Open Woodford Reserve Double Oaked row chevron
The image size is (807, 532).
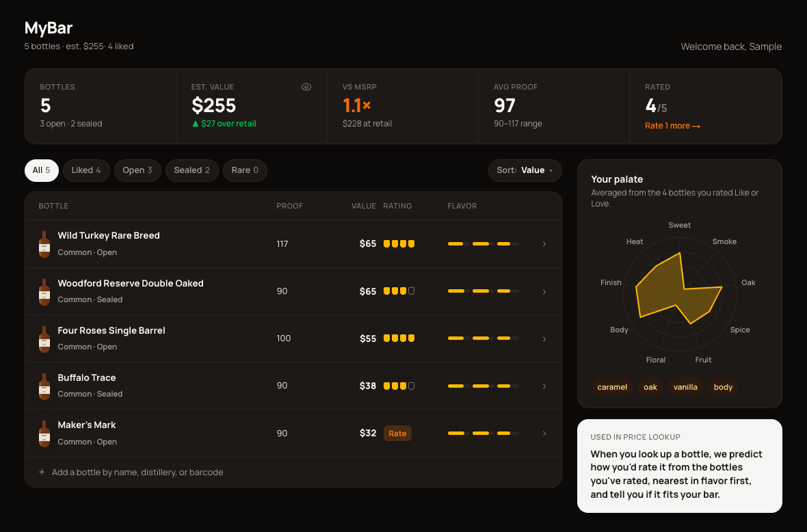pos(544,292)
